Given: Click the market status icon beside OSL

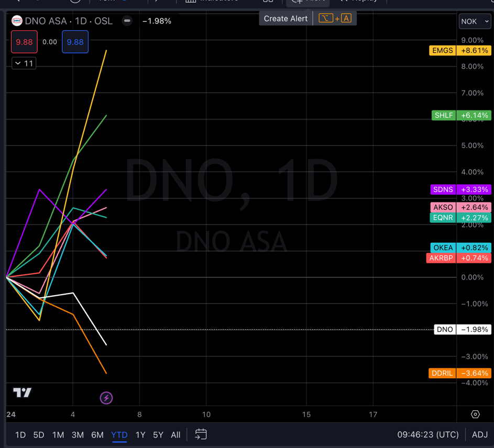Looking at the screenshot, I should point(127,21).
